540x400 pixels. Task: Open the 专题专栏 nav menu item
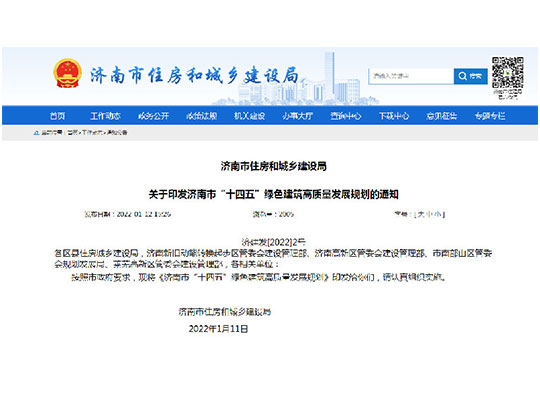[490, 116]
